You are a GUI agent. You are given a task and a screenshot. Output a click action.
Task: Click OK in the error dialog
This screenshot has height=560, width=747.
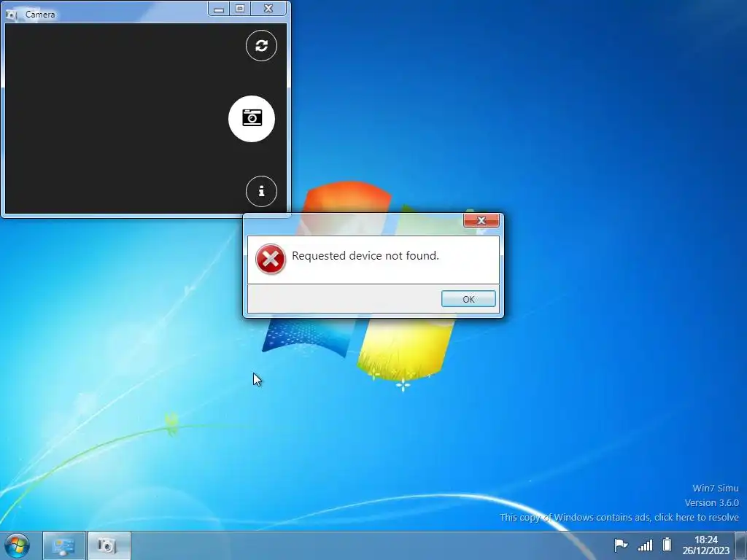(468, 299)
